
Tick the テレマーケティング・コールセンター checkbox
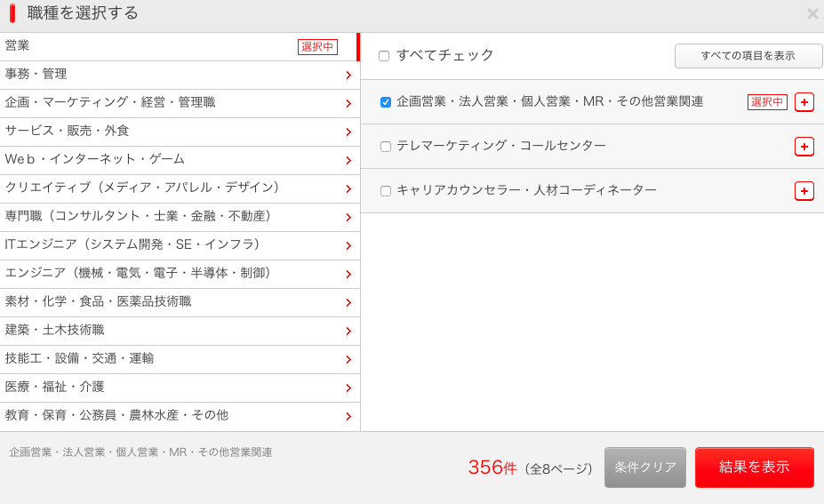point(386,147)
